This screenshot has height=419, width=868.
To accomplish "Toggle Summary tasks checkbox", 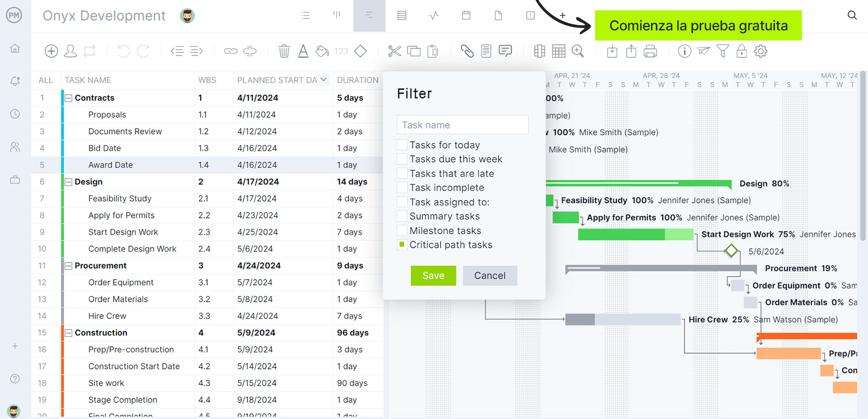I will pos(402,216).
